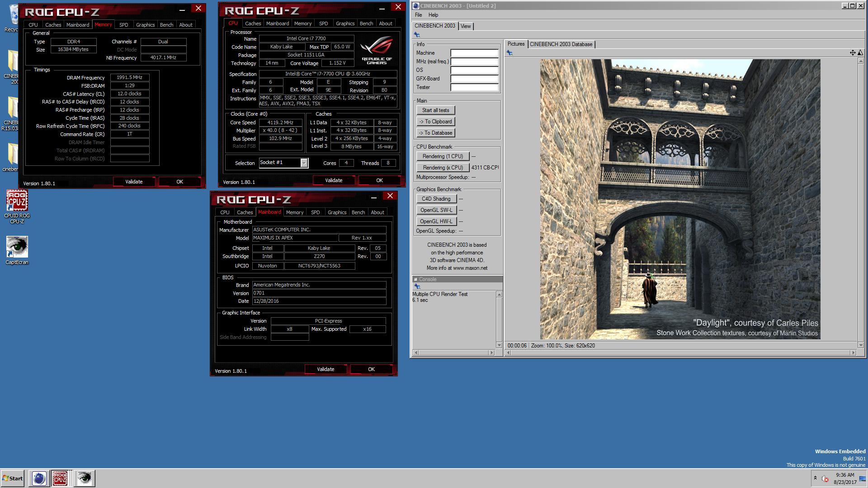Click the MAXIMUS IX APEX model field
Viewport: 868px width, 488px height.
(x=295, y=238)
